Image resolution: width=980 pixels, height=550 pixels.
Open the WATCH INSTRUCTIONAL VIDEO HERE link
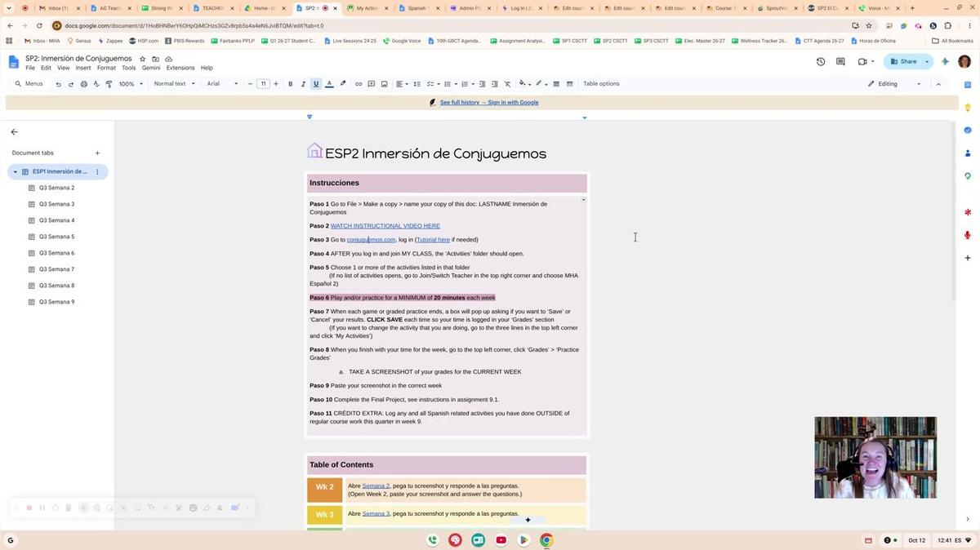click(385, 226)
